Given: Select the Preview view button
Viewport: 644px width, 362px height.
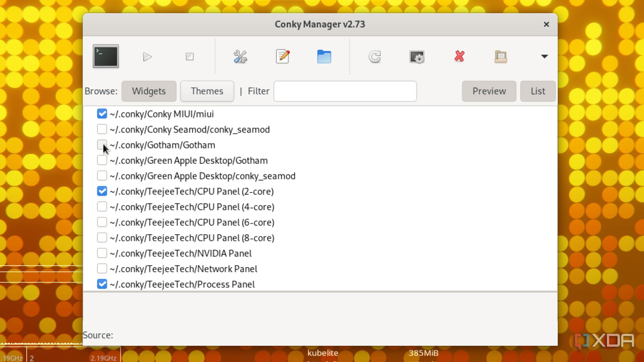Looking at the screenshot, I should pos(489,91).
